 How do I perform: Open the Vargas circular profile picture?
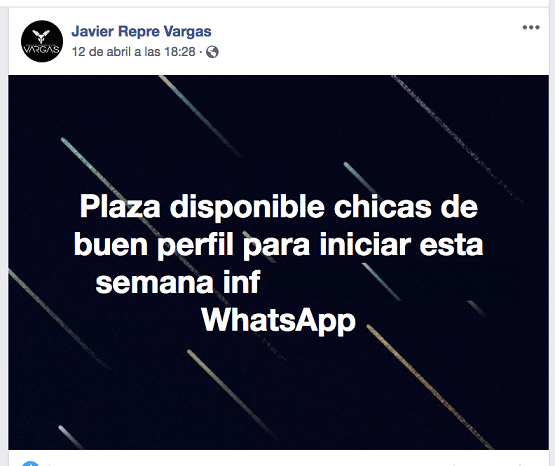(42, 41)
